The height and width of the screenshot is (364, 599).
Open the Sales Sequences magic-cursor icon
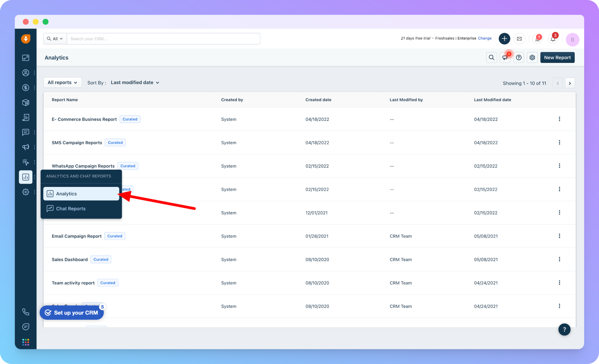[26, 162]
